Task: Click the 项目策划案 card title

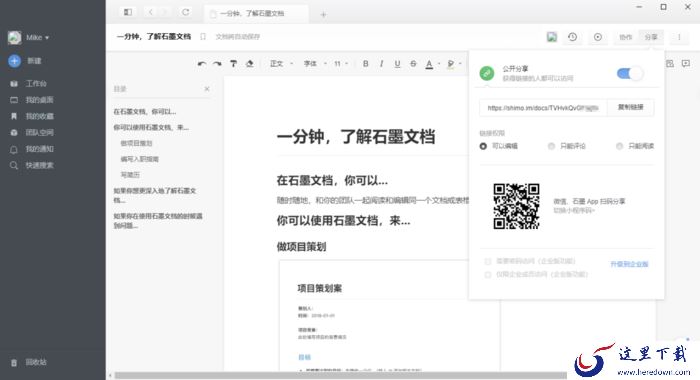Action: pyautogui.click(x=320, y=288)
